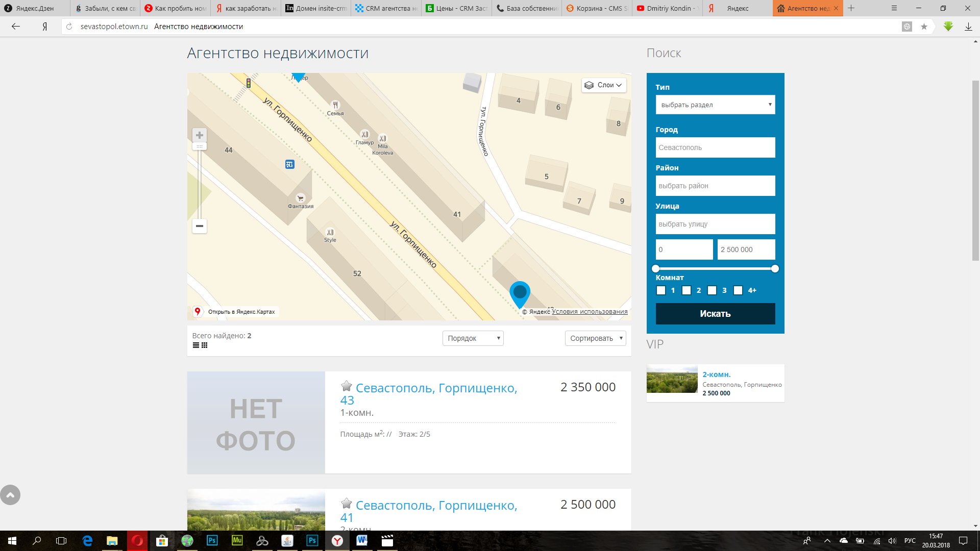This screenshot has height=551, width=980.
Task: Check the 4+ rooms checkbox
Action: point(738,290)
